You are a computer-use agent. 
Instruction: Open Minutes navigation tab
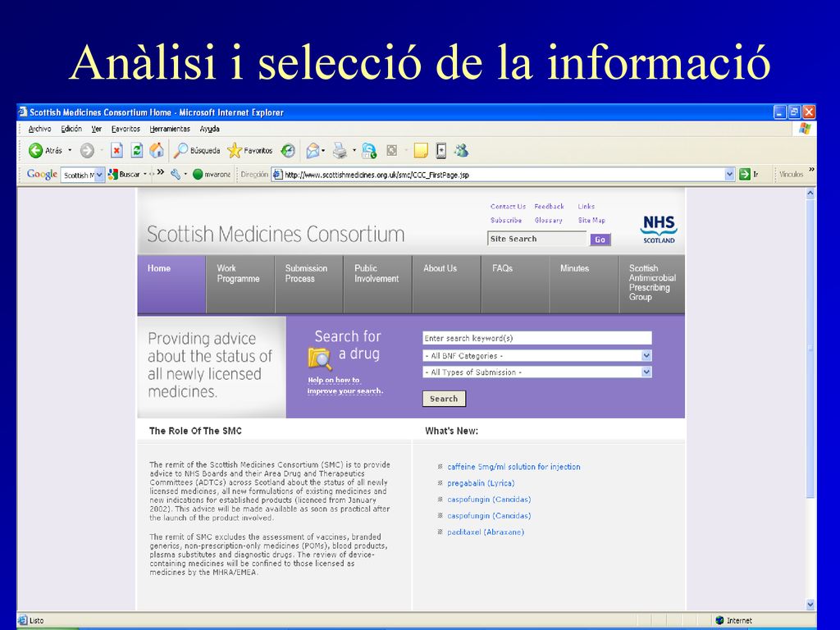click(584, 284)
